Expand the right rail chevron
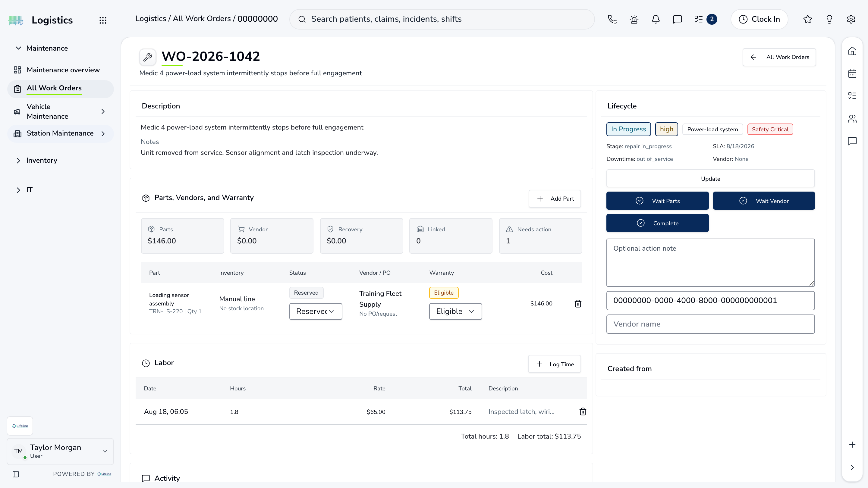The width and height of the screenshot is (868, 488). click(852, 468)
